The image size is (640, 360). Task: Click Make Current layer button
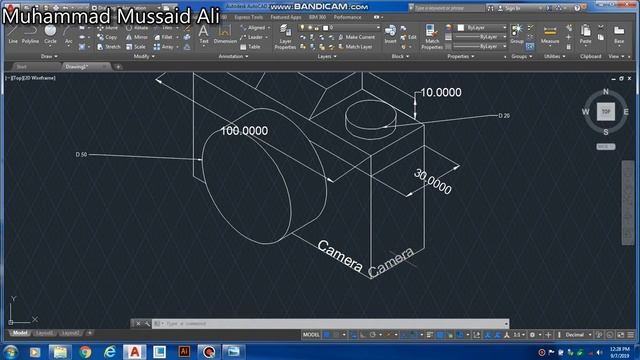point(356,37)
